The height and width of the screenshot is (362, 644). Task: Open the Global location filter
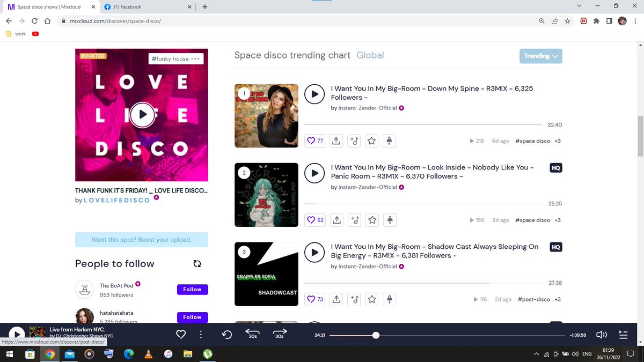click(x=370, y=55)
